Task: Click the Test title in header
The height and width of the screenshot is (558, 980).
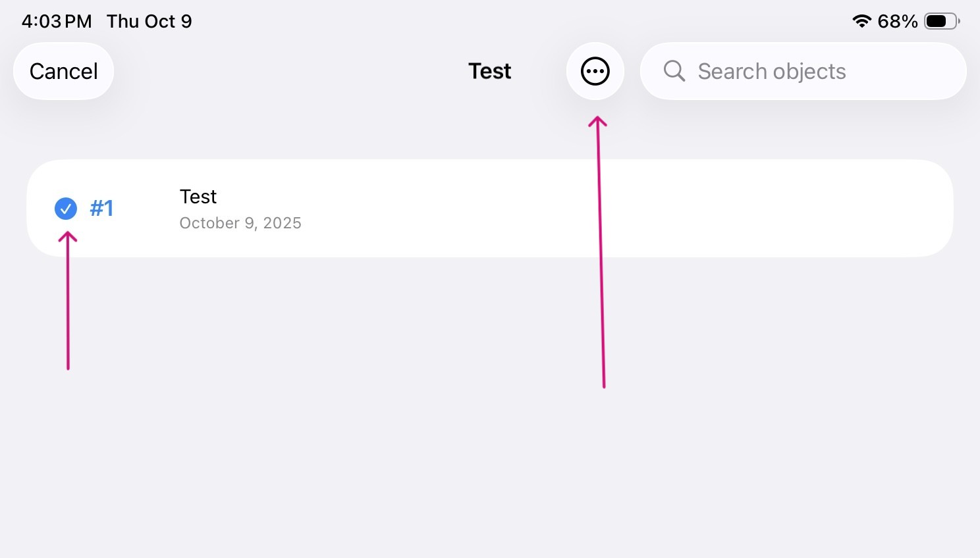Action: (x=489, y=71)
